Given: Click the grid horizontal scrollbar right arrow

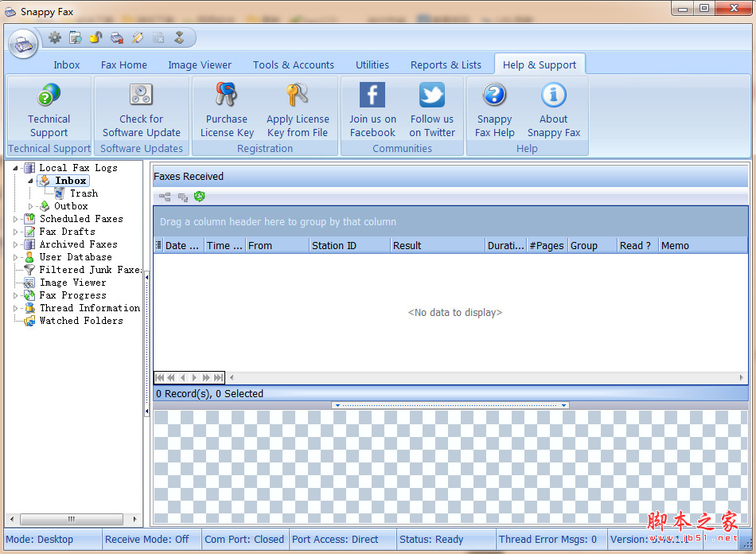Looking at the screenshot, I should click(742, 377).
